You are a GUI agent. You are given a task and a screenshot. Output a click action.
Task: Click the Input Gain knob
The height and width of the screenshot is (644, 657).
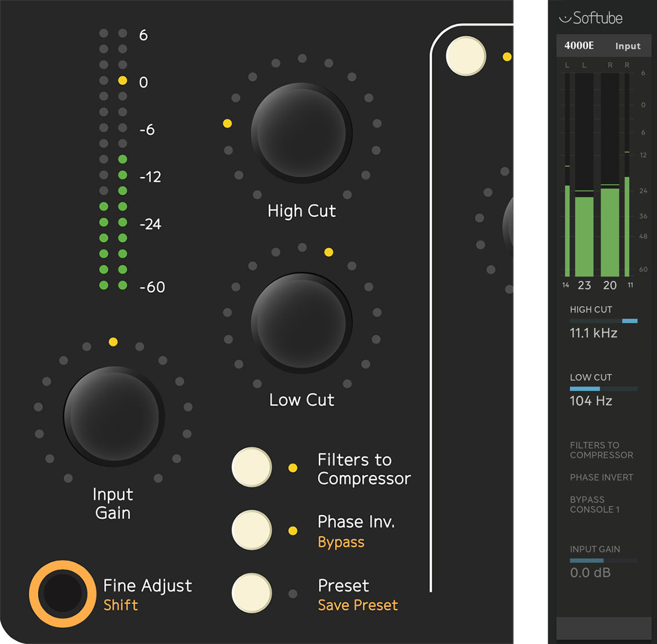tap(113, 416)
